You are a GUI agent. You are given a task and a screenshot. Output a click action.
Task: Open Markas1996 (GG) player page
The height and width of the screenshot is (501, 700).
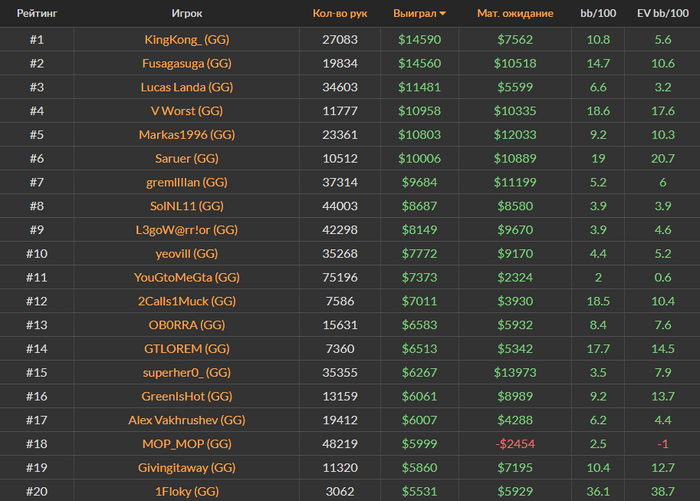[x=187, y=134]
